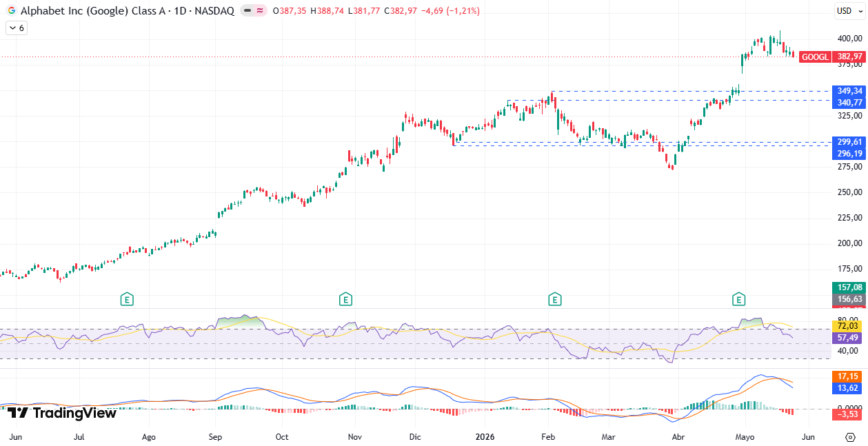The width and height of the screenshot is (868, 446).
Task: Click the open value O387,35
Action: (290, 11)
